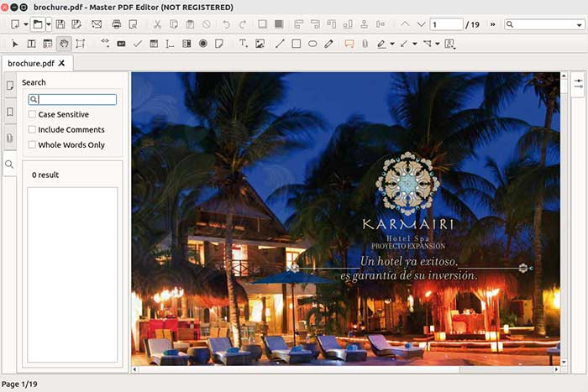Screen dimensions: 588x392
Task: Click the vertical scrollbar down arrow
Action: [x=564, y=363]
